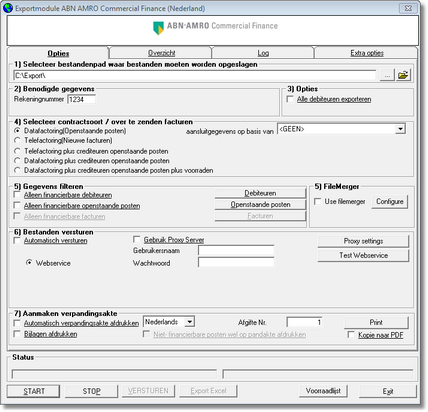This screenshot has height=412, width=428.
Task: Click the Print button
Action: point(376,322)
